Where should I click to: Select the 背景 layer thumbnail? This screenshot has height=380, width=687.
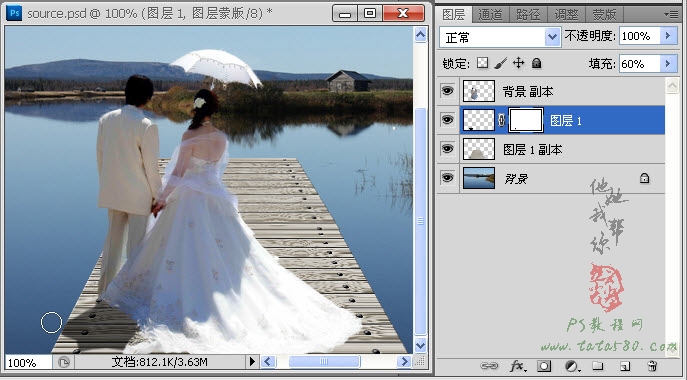(x=479, y=178)
